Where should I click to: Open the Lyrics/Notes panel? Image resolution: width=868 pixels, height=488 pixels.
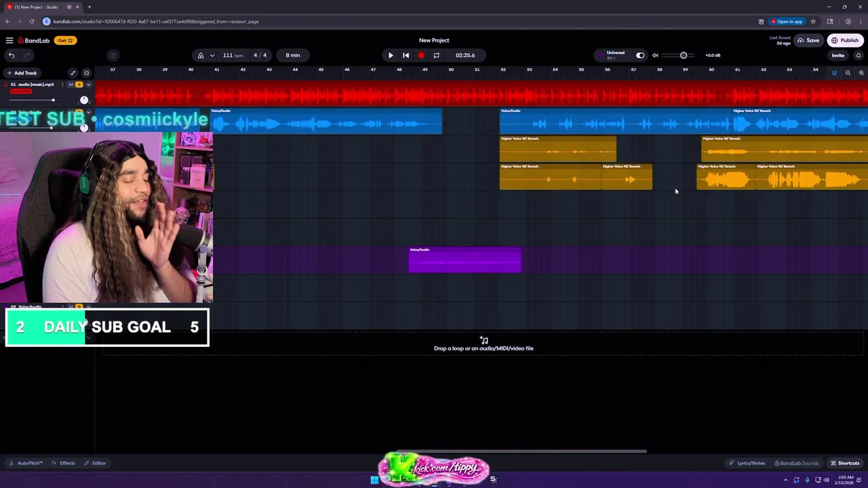tap(747, 463)
